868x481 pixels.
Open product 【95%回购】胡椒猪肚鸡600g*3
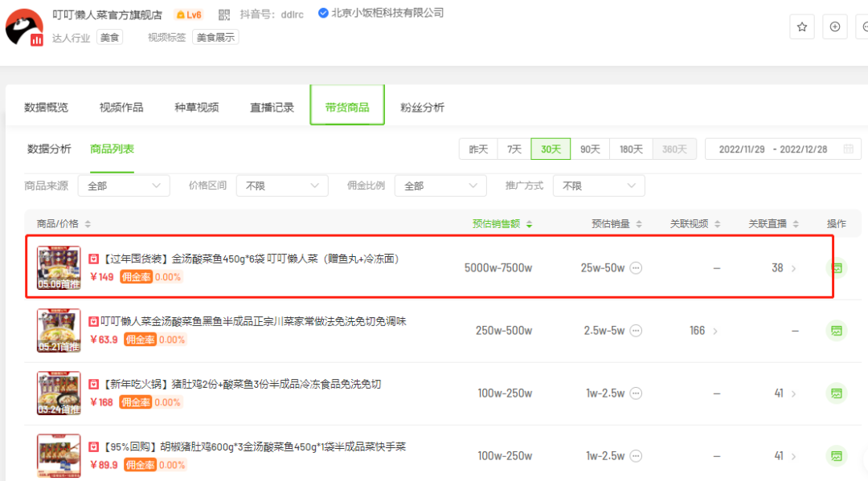coord(254,446)
